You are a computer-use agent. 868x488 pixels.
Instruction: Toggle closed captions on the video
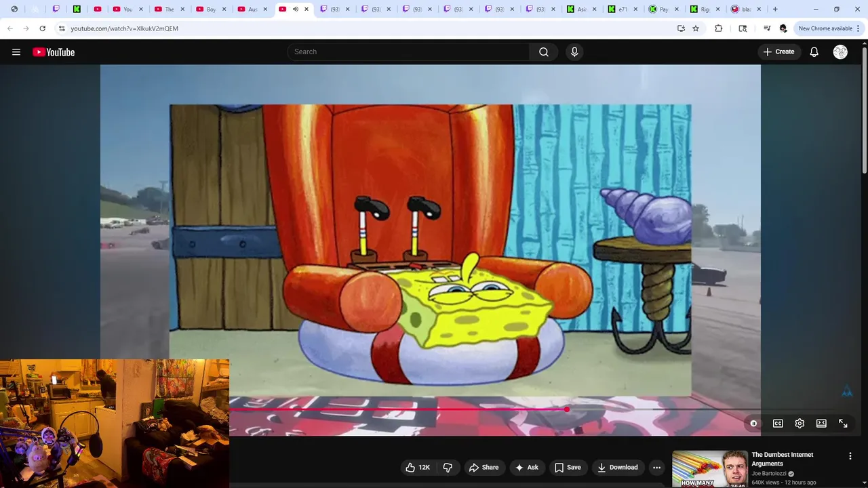click(x=778, y=424)
